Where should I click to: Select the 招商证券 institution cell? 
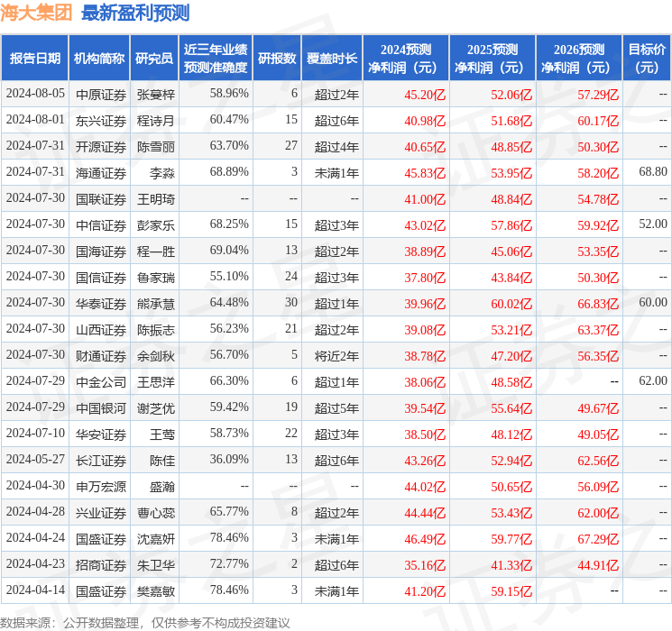click(x=101, y=565)
